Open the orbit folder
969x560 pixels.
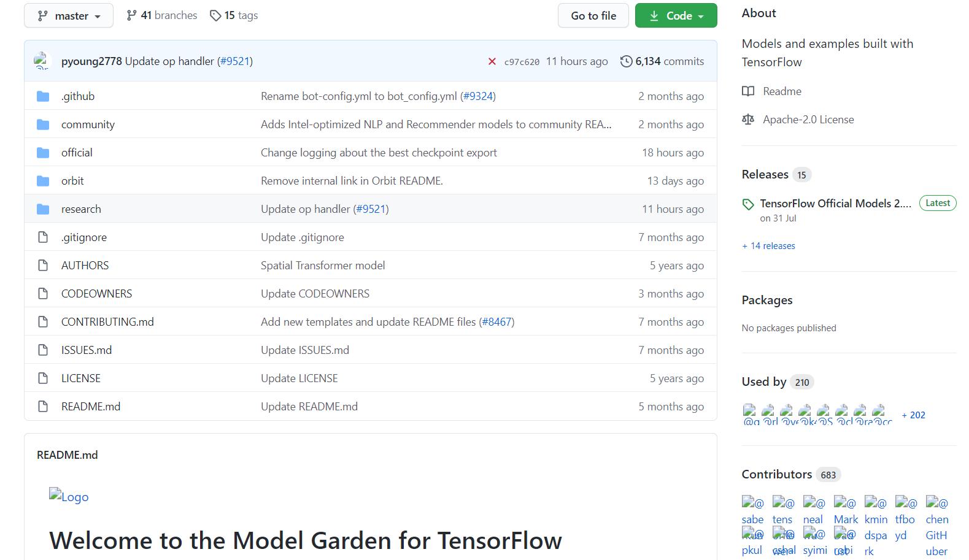pos(72,181)
